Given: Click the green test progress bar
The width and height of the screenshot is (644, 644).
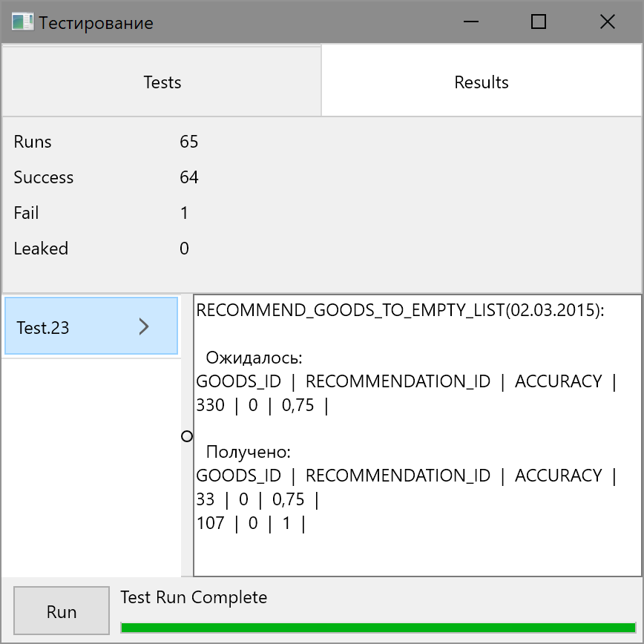Looking at the screenshot, I should [378, 627].
